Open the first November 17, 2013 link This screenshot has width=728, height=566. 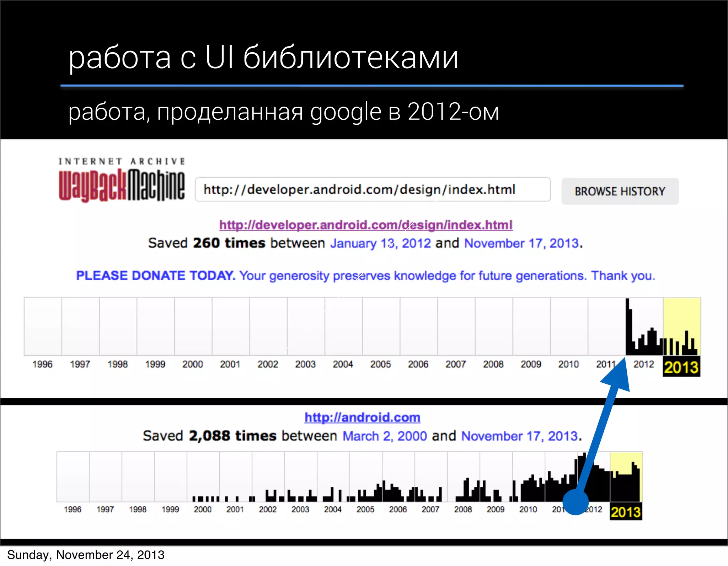click(521, 243)
